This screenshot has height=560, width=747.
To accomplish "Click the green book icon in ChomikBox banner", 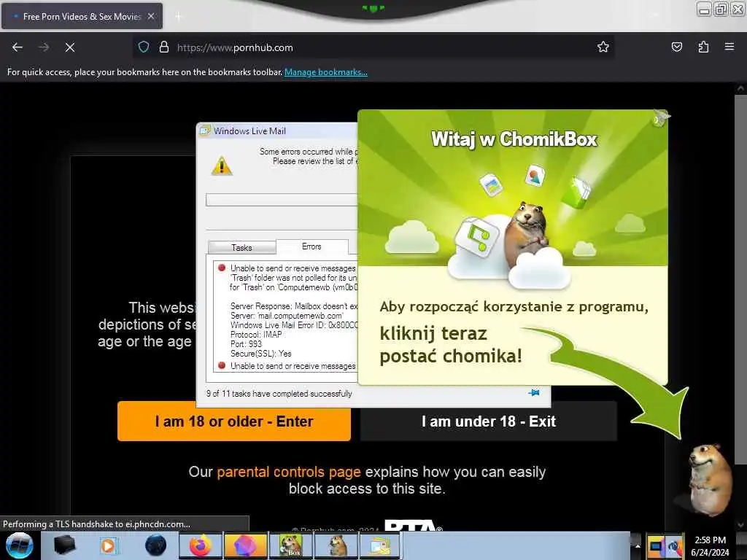I will 576,192.
